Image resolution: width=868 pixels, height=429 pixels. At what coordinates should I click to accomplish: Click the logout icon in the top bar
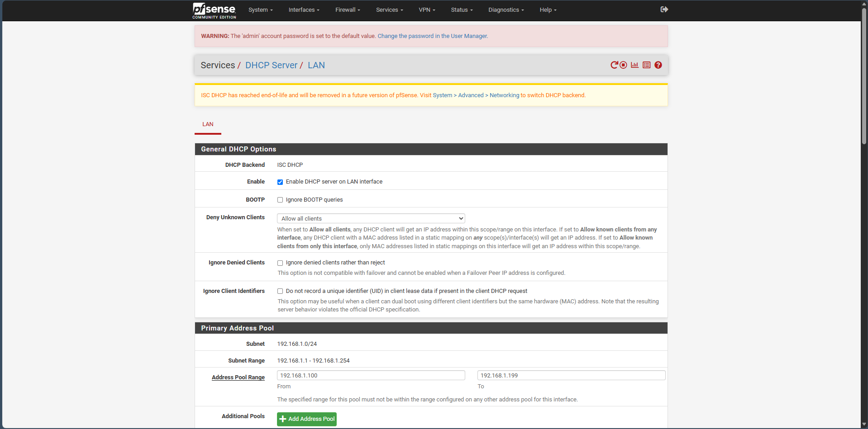[664, 9]
